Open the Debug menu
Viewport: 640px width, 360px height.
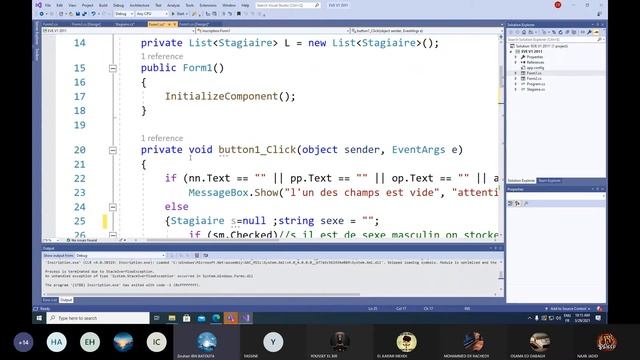pos(118,5)
